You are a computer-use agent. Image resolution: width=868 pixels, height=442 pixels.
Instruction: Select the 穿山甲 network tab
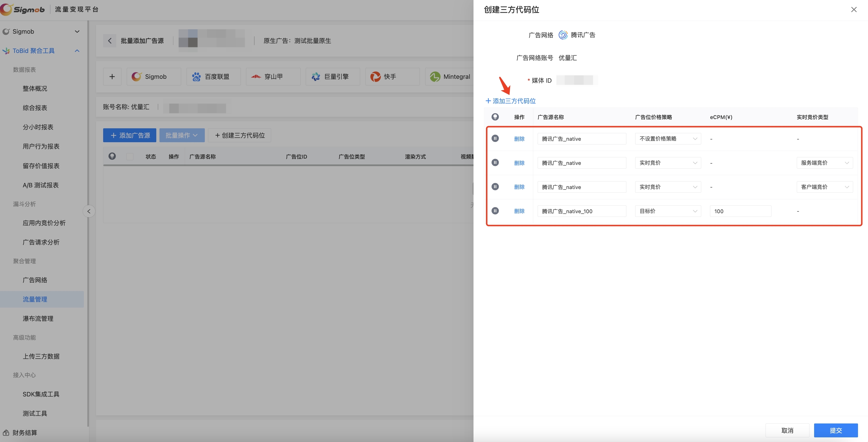point(273,77)
